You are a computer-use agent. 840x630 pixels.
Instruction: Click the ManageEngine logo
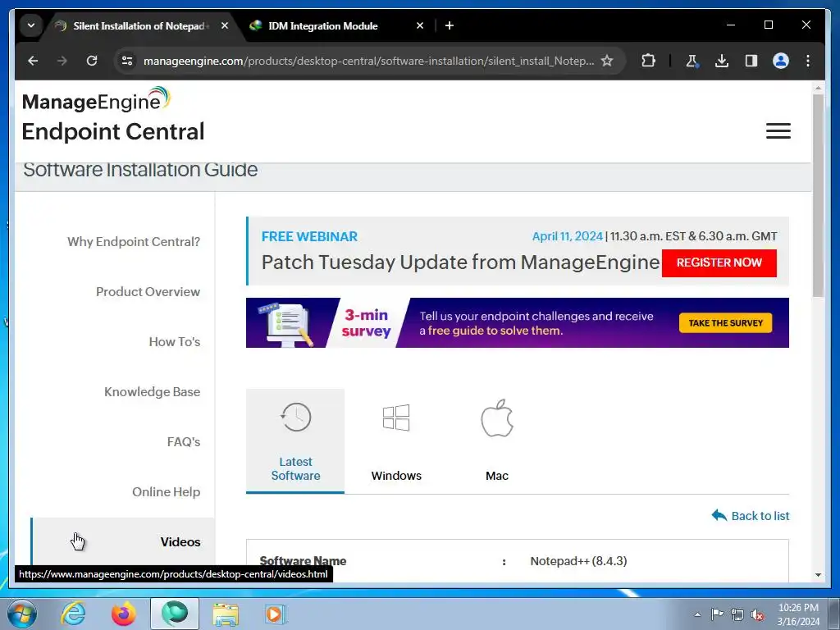coord(97,99)
